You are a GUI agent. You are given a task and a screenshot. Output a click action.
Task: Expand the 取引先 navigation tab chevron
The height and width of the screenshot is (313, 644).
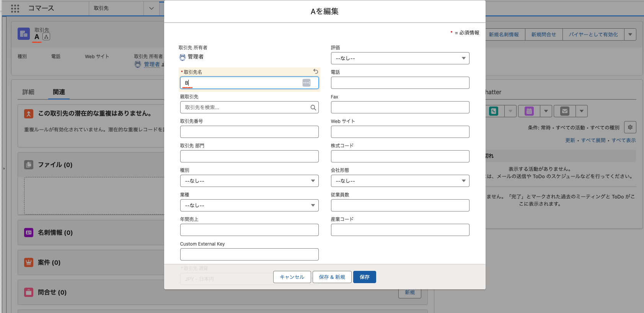pos(152,8)
